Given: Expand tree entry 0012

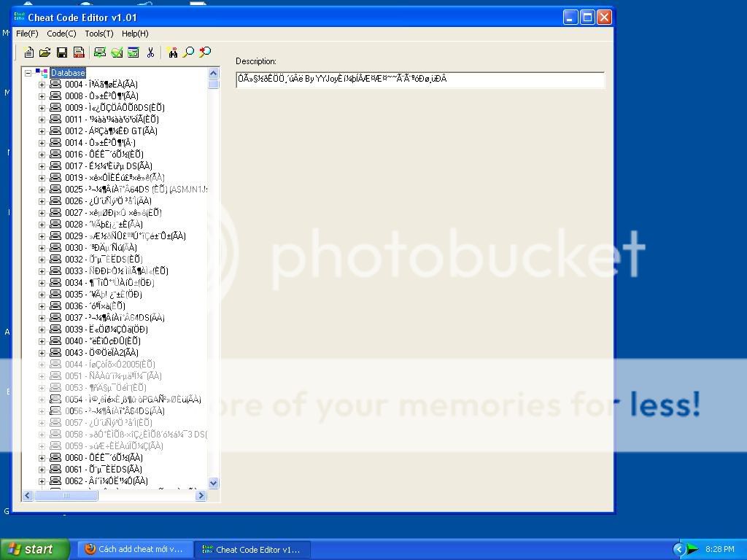Looking at the screenshot, I should [x=42, y=131].
